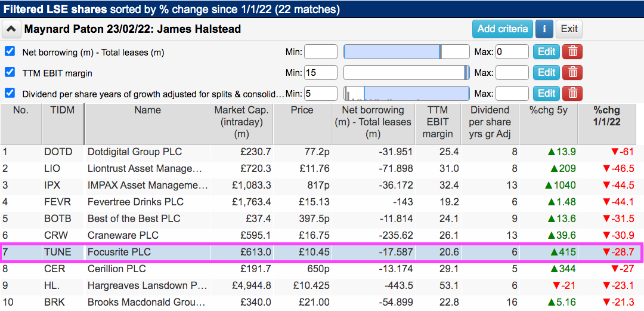Click the blue info icon button
Screen dimensions: 644x311
544,29
